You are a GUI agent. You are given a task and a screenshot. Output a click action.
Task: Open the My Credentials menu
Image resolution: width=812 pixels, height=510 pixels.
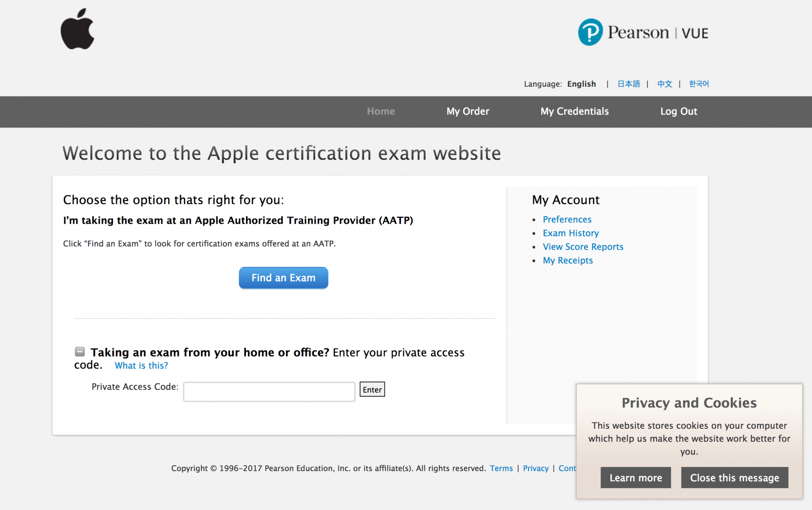tap(574, 111)
